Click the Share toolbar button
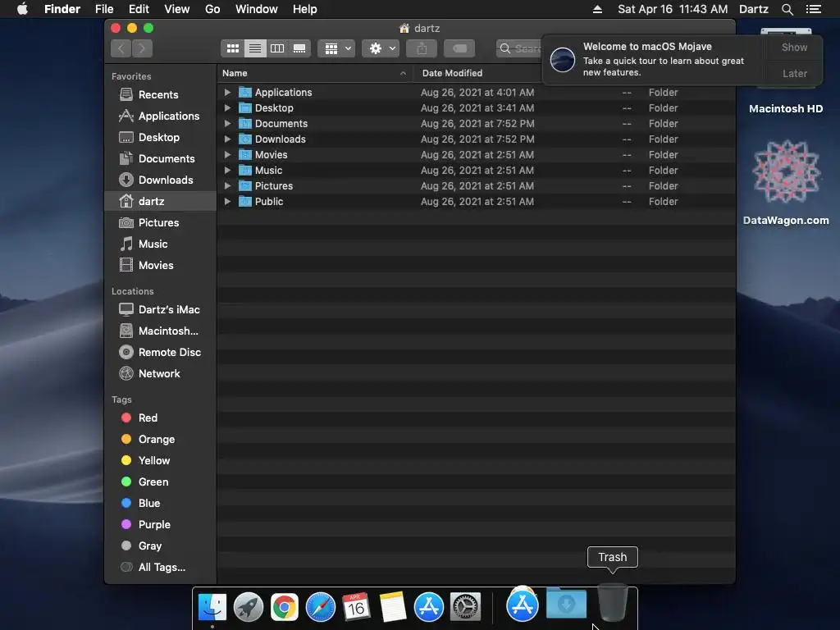840x630 pixels. [x=422, y=48]
